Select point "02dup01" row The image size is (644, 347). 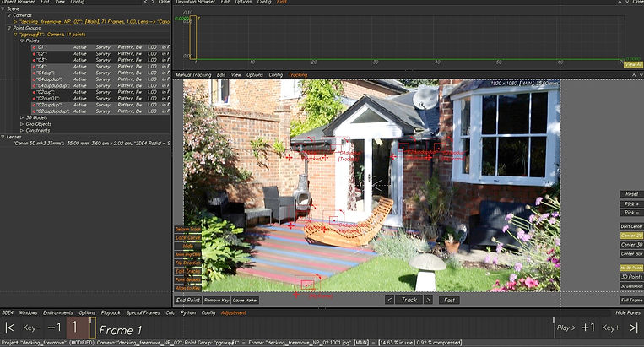[x=101, y=99]
